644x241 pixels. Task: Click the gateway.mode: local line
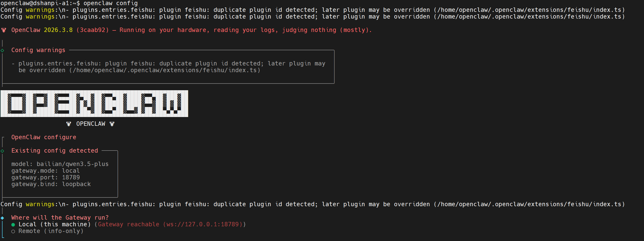46,171
